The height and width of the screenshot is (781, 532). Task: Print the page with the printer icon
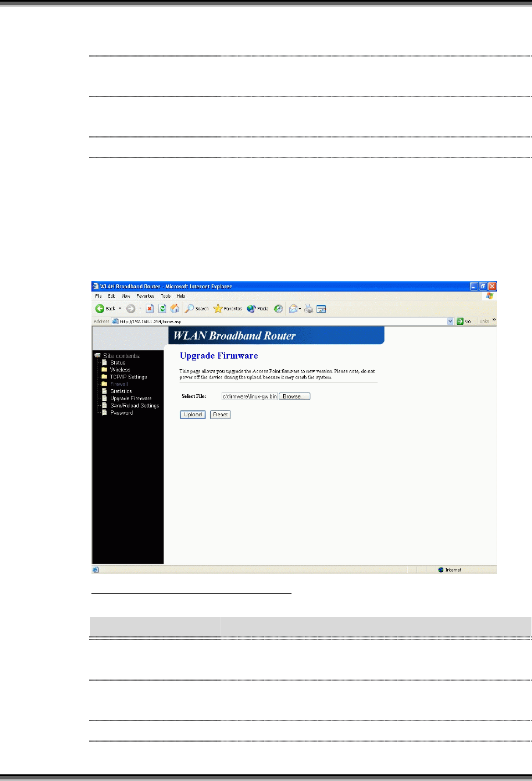[309, 309]
